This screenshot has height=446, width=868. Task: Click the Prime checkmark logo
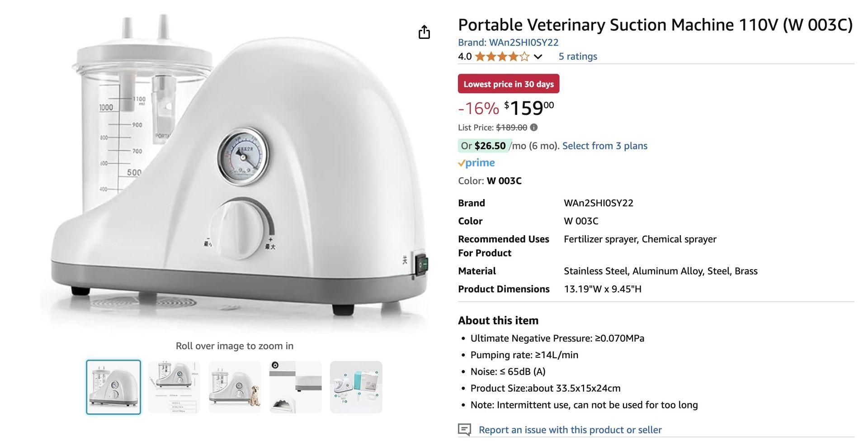[x=462, y=163]
